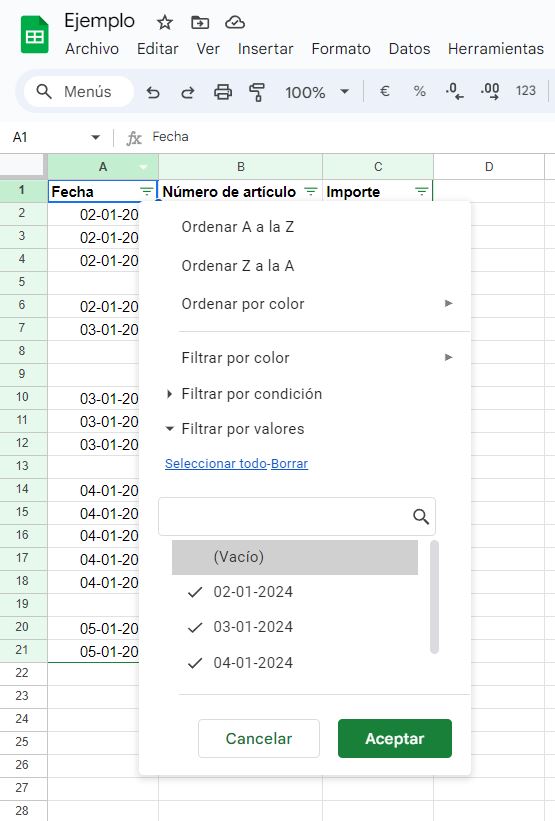The image size is (555, 821).
Task: Toggle the (Vacío) filter value
Action: (295, 557)
